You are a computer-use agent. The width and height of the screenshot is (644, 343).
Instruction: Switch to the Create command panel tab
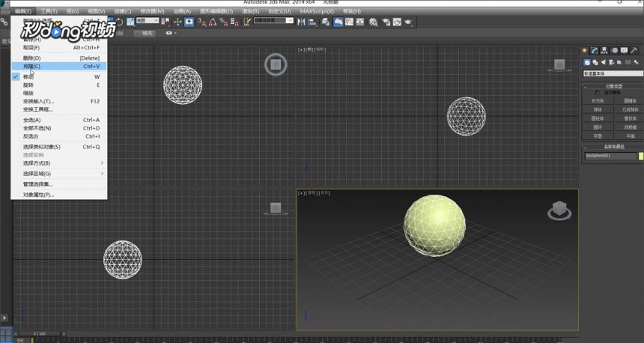(x=584, y=50)
